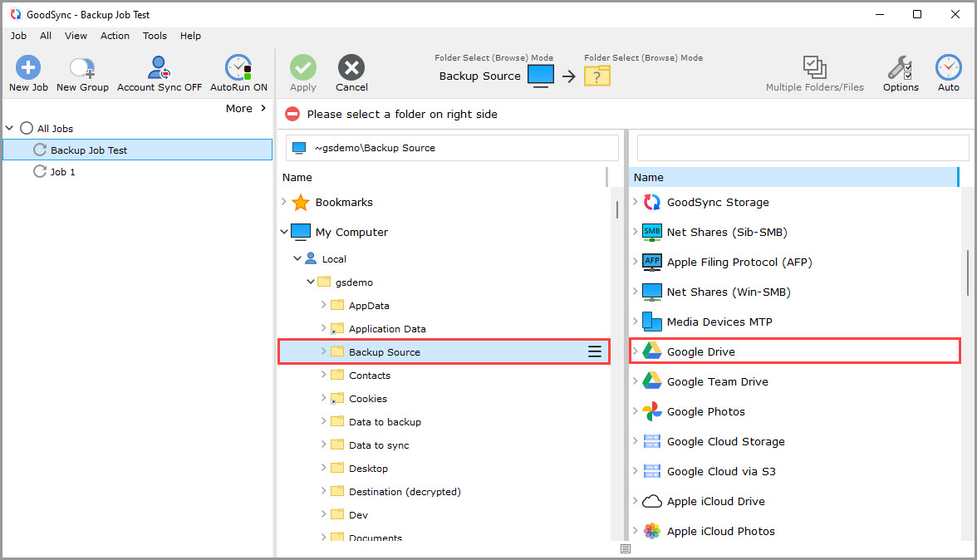
Task: Open the All menu
Action: (x=46, y=36)
